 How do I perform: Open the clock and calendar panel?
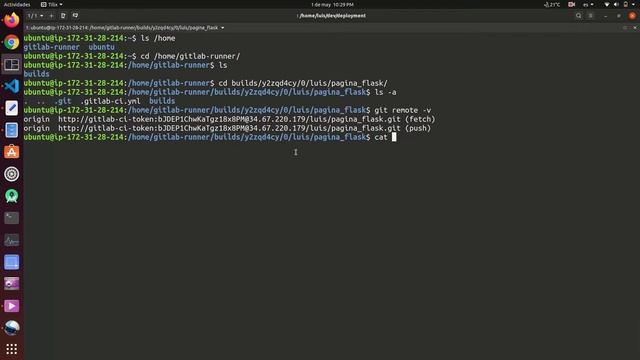(x=332, y=4)
